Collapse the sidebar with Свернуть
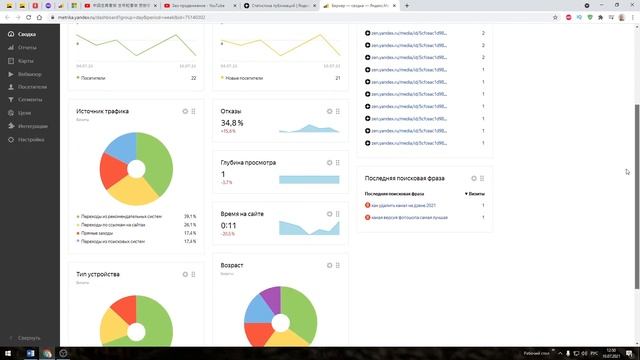Screen dimensions: 640x360 tap(24, 338)
